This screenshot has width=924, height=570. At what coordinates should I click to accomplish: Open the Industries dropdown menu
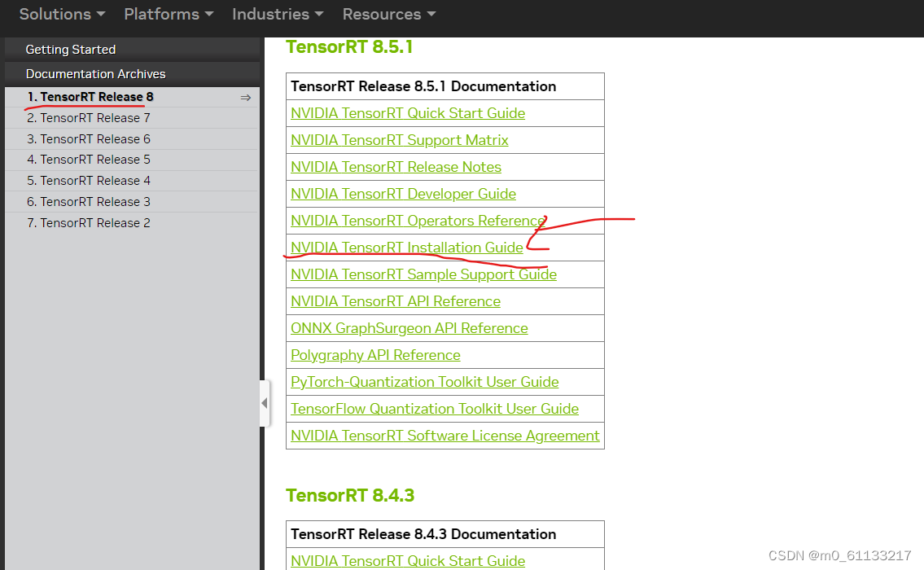pyautogui.click(x=278, y=14)
